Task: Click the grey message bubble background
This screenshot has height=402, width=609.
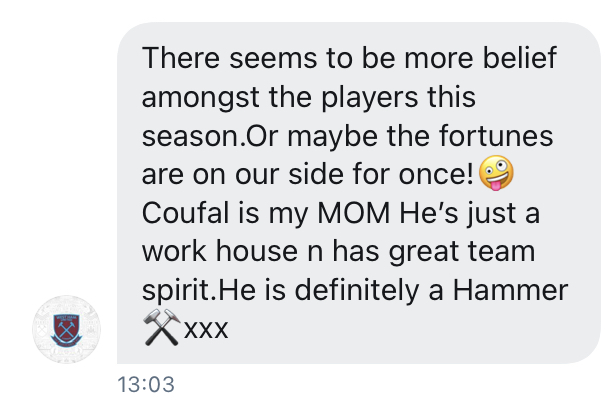Action: point(358,193)
